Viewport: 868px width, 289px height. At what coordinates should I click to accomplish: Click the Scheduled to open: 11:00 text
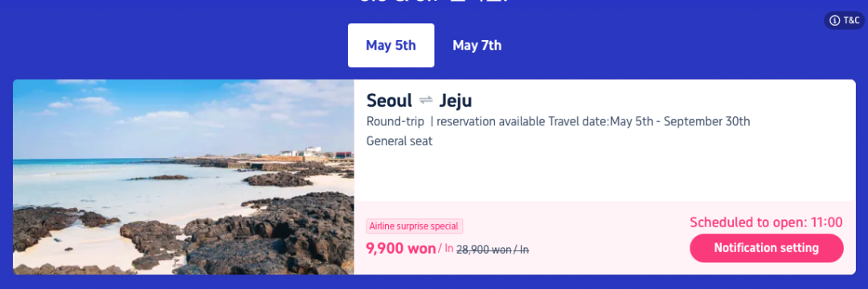pos(766,222)
